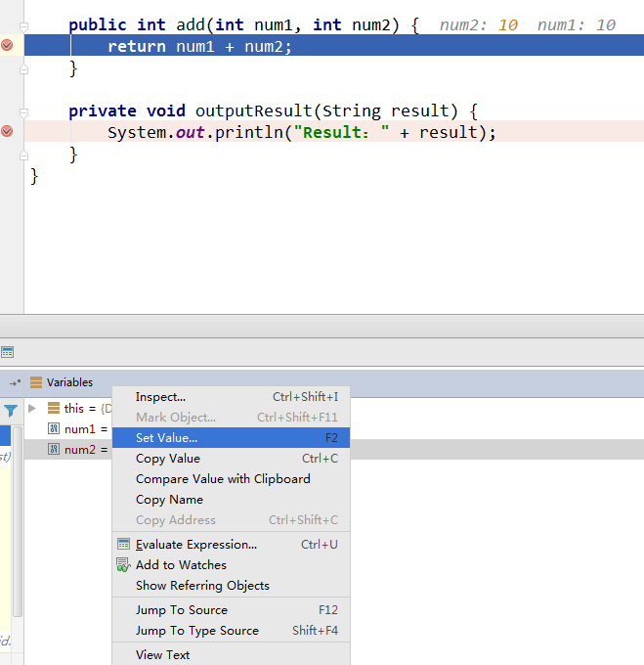The image size is (644, 665).
Task: Select Show Referring Objects
Action: pyautogui.click(x=231, y=586)
